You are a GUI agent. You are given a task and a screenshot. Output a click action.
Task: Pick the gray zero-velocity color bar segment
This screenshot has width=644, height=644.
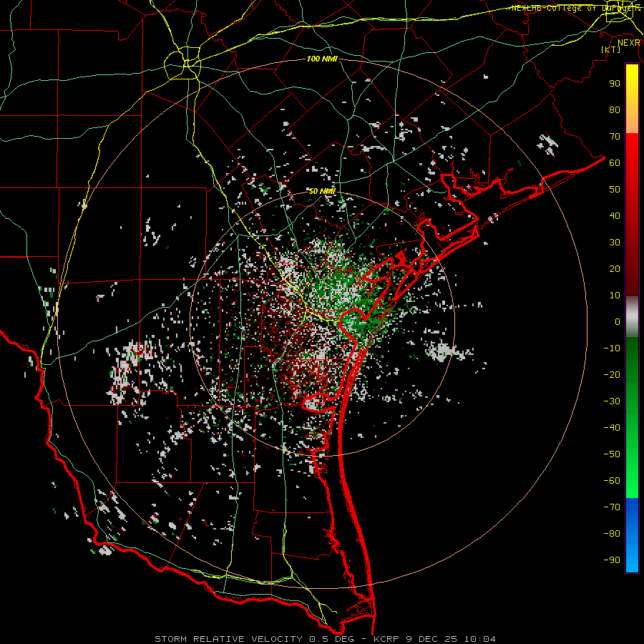(x=632, y=317)
